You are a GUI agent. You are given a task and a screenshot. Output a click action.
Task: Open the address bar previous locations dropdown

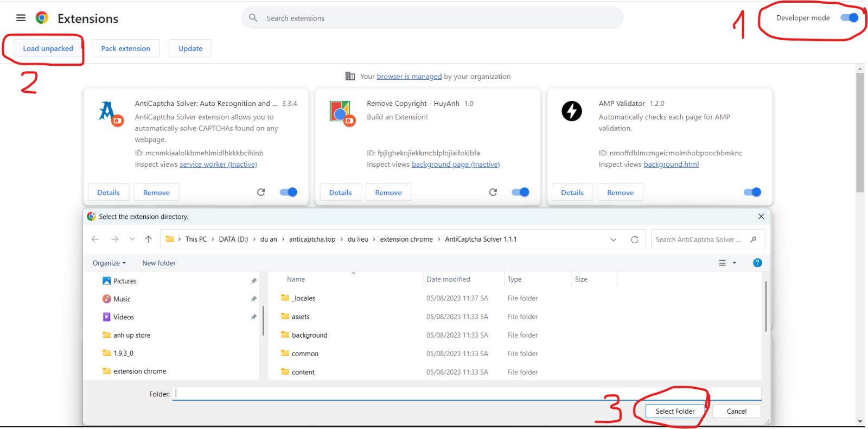[614, 239]
